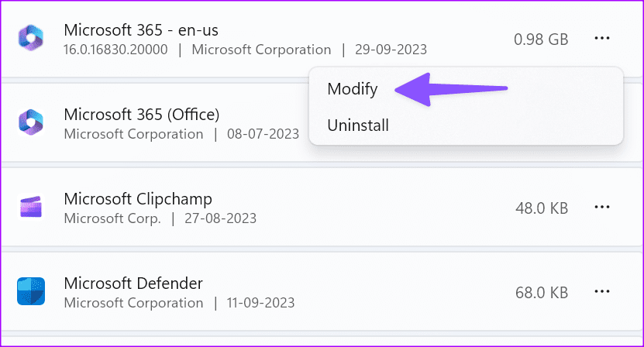
Task: Click the Microsoft 365 - en-us title
Action: 141,30
